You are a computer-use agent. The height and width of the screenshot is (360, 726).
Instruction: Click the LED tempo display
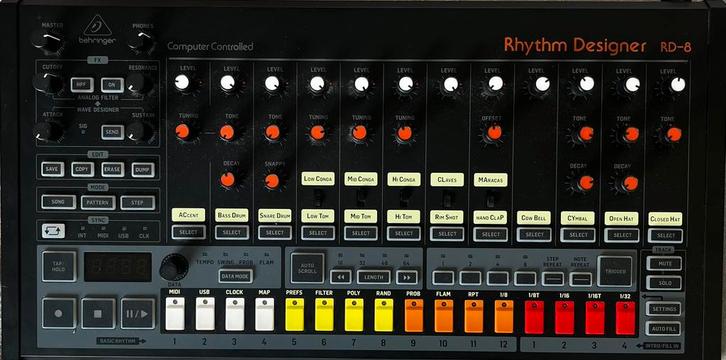point(118,267)
